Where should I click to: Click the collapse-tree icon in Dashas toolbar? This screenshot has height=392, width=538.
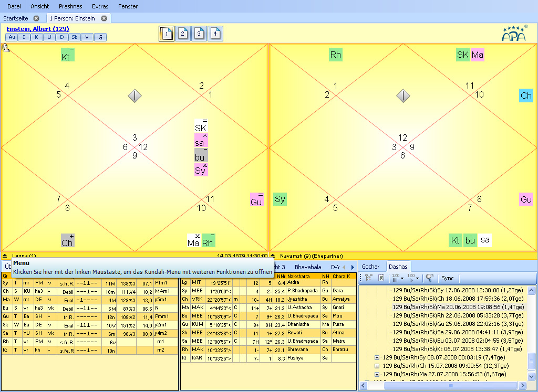pyautogui.click(x=368, y=278)
